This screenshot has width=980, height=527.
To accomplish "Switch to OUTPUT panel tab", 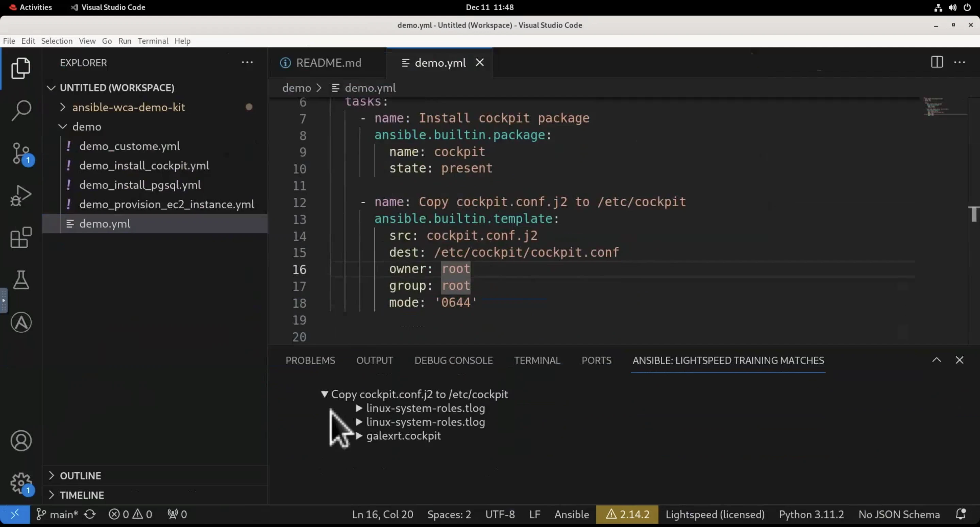I will pyautogui.click(x=375, y=360).
